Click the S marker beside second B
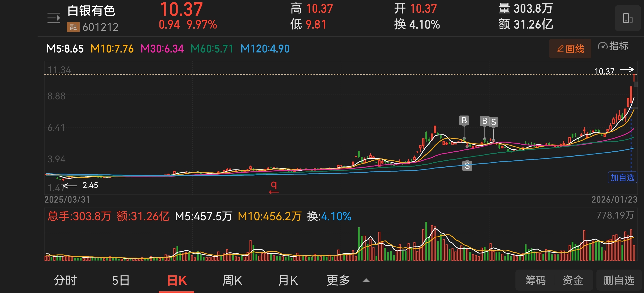The image size is (644, 293). [x=493, y=122]
